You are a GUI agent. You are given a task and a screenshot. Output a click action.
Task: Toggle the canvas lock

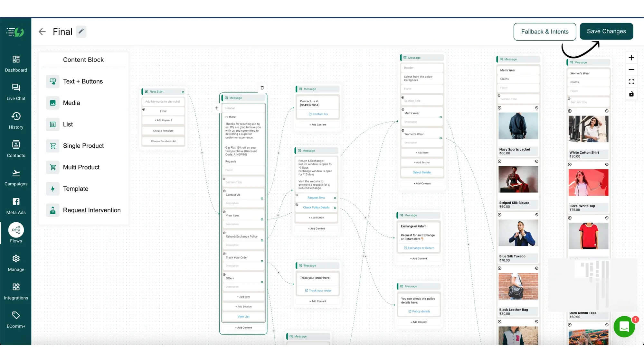point(631,94)
